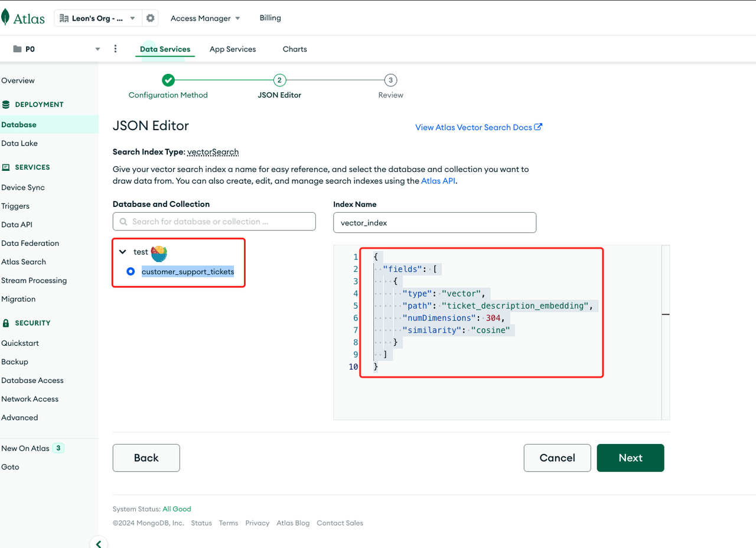
Task: Click the test database avatar icon
Action: [x=159, y=254]
